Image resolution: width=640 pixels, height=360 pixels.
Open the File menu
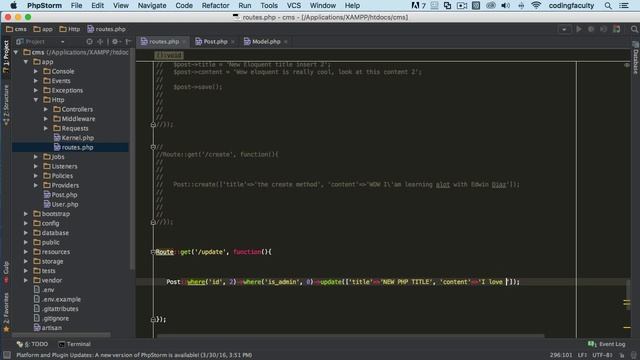[76, 5]
